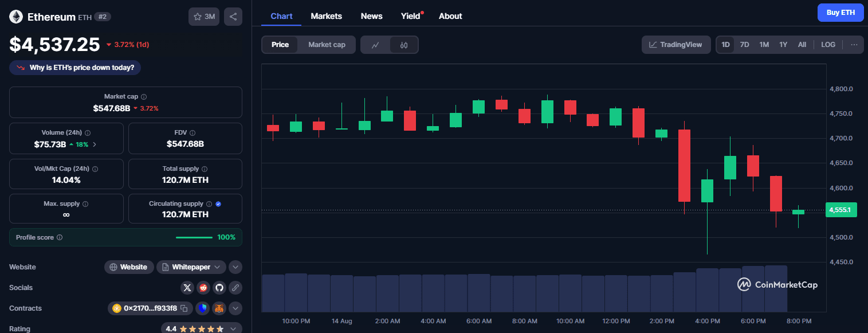This screenshot has width=868, height=333.
Task: Copy the 0x2170...f933f8 contract address
Action: 184,308
